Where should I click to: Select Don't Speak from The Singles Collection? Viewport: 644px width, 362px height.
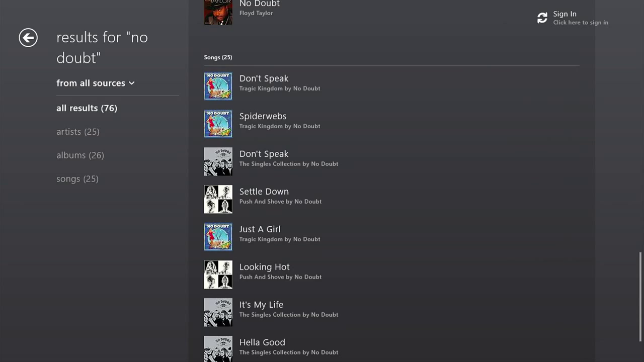point(264,154)
